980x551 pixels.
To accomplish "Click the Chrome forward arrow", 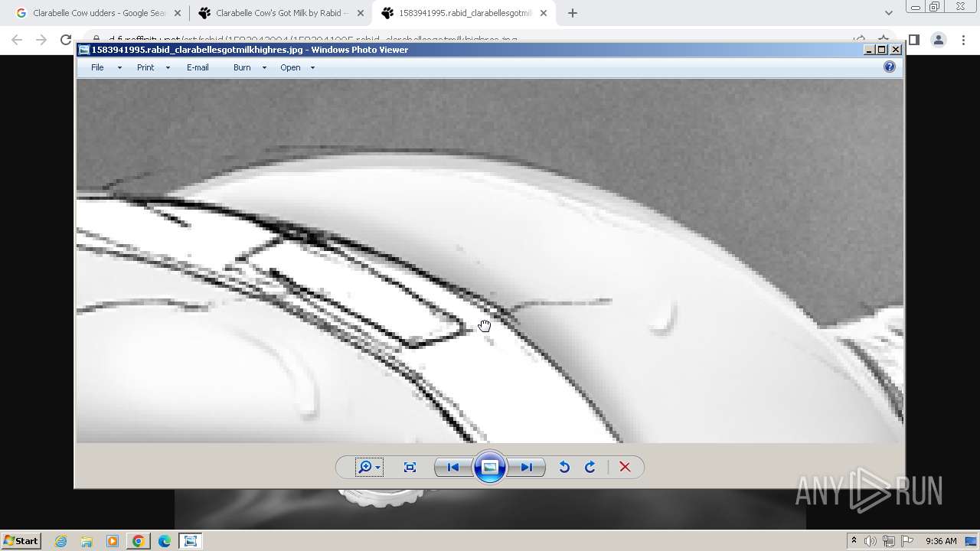I will (41, 40).
